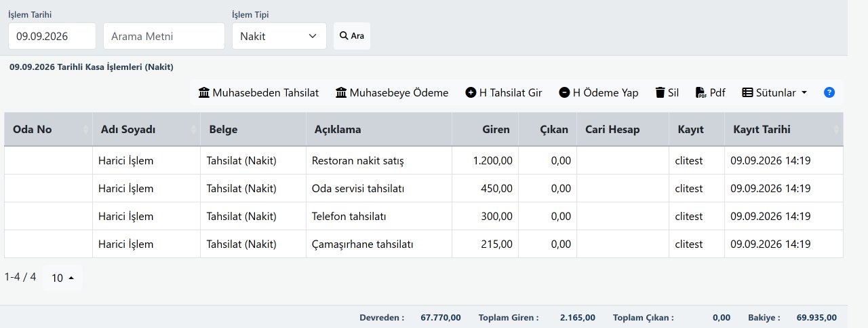
Task: Click the Devreden value 67.770,00
Action: (x=441, y=317)
